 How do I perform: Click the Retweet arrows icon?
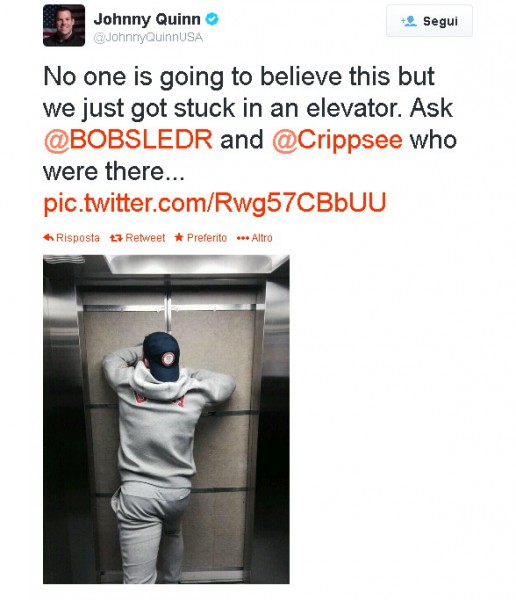point(116,238)
